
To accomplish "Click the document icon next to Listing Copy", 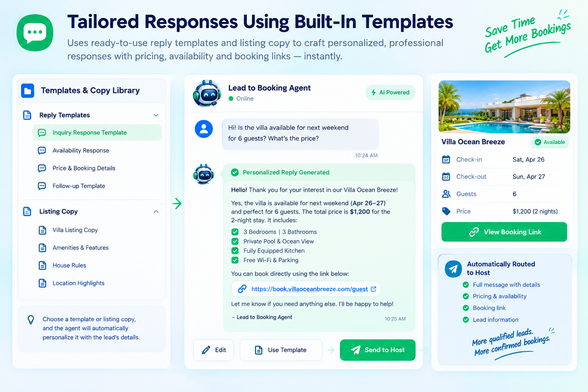I will click(x=27, y=211).
